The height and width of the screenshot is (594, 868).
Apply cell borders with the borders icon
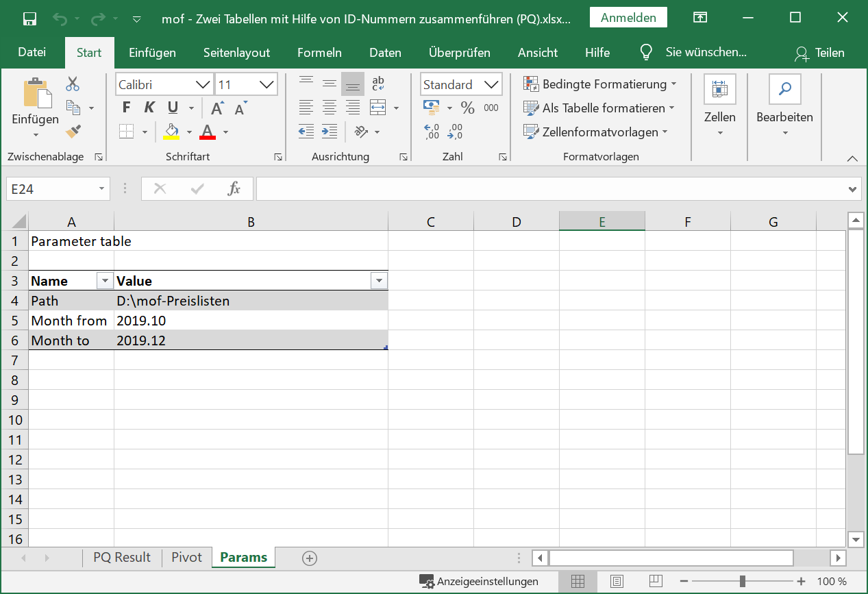click(126, 132)
